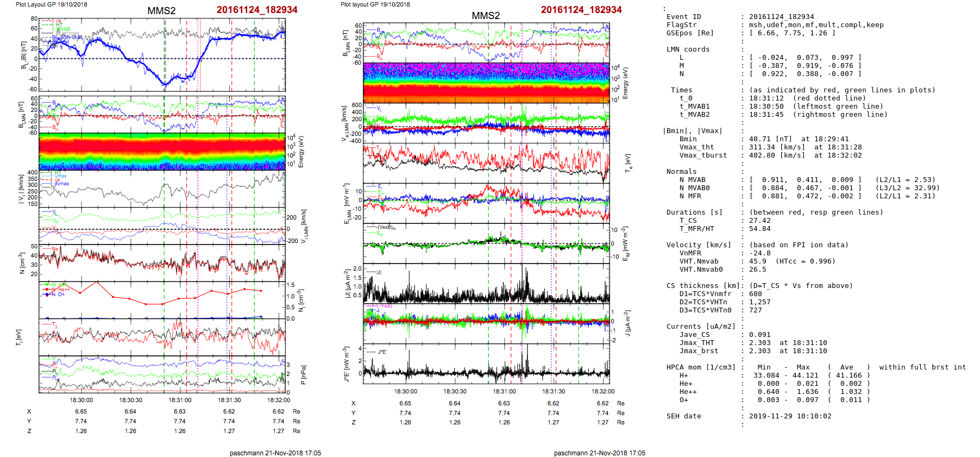This screenshot has height=457, width=980.
Task: Click the red band in left energy spectrogram
Action: click(162, 148)
